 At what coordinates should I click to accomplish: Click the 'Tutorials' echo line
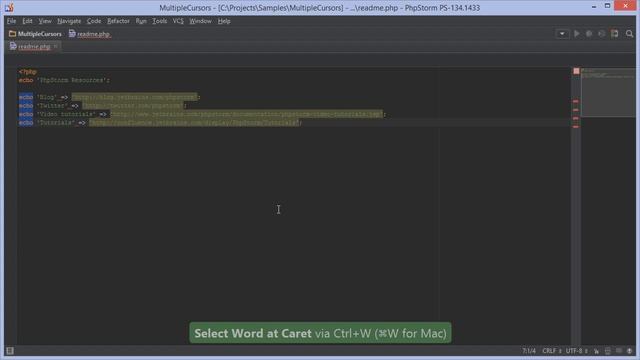(160, 122)
